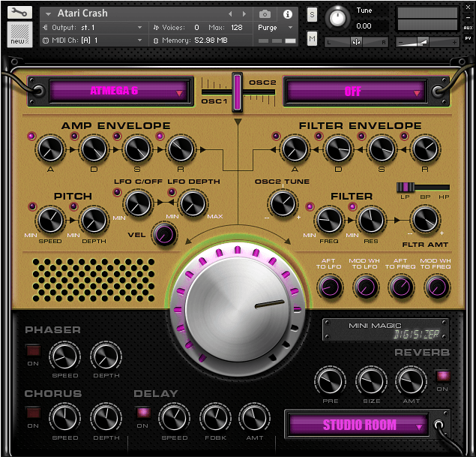Click the header volume slider
Image resolution: width=476 pixels, height=457 pixels.
pyautogui.click(x=427, y=42)
